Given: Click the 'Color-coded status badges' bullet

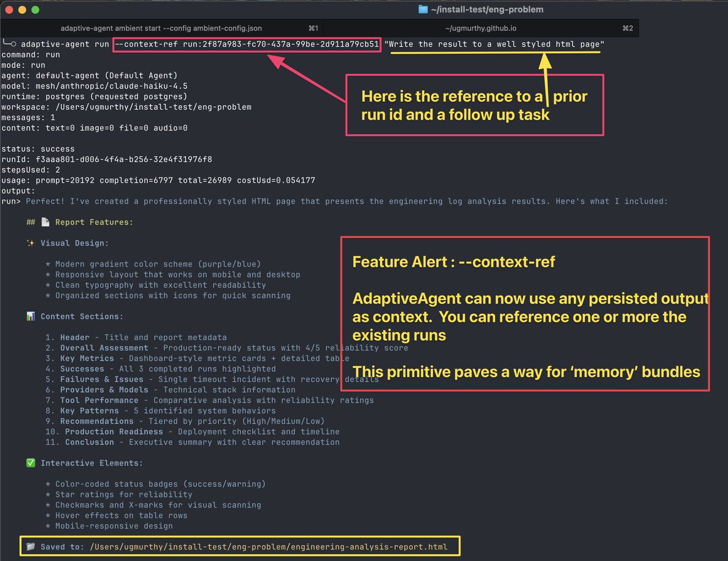Looking at the screenshot, I should pyautogui.click(x=155, y=484).
